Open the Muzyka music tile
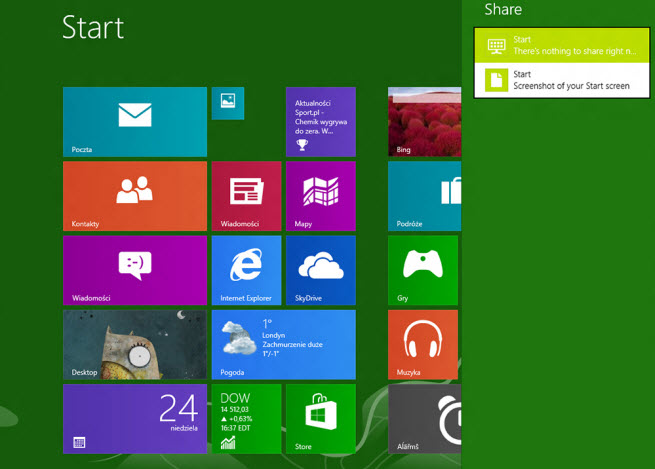The image size is (655, 469). pos(423,345)
